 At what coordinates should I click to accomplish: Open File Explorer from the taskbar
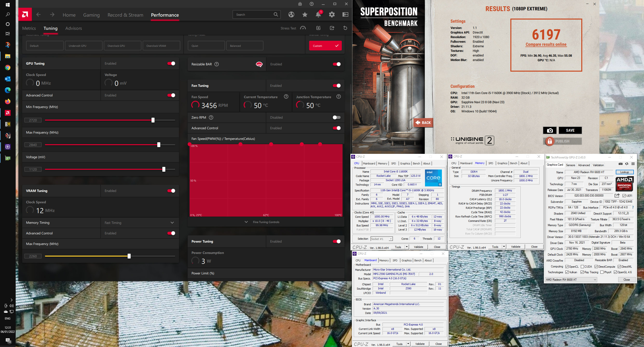click(7, 56)
